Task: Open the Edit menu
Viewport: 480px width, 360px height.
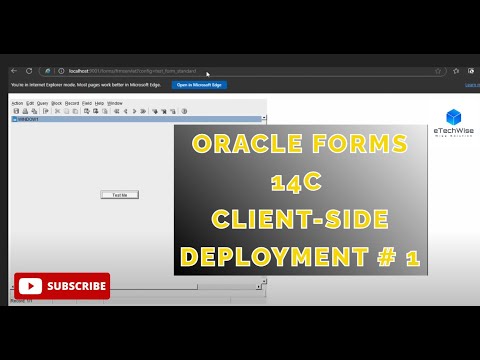Action: (x=30, y=103)
